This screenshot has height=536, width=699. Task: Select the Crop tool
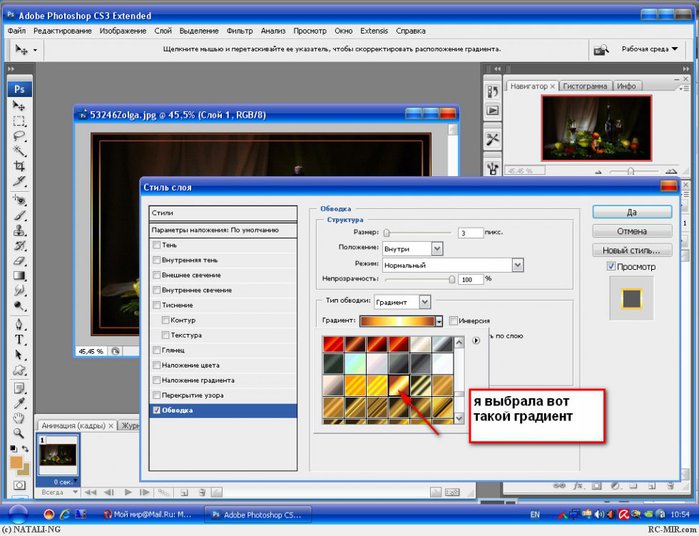coord(19,165)
